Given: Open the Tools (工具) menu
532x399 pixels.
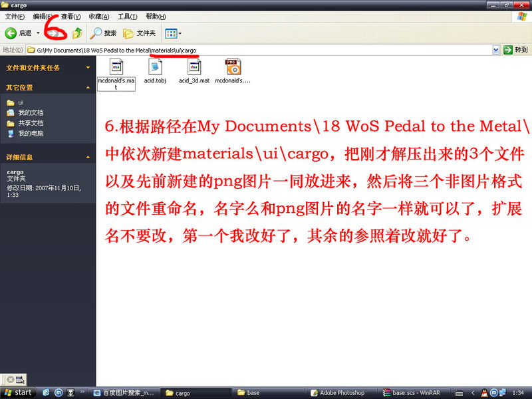Looking at the screenshot, I should (127, 16).
